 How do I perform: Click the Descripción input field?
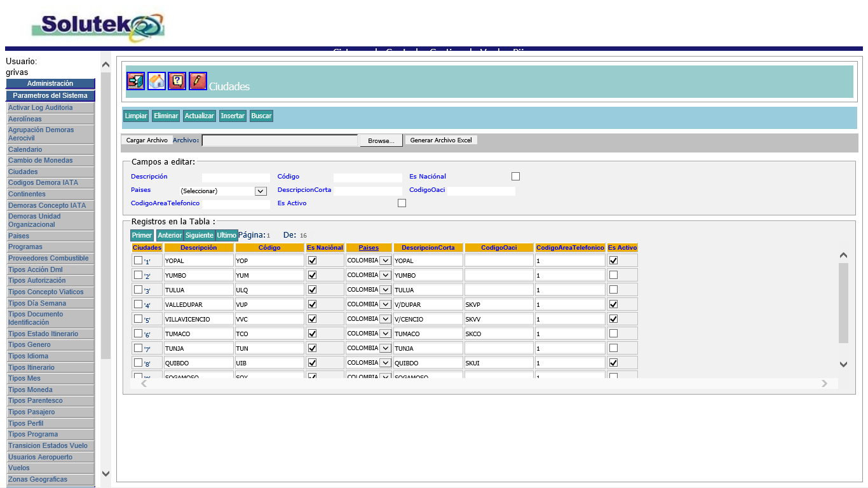click(x=236, y=177)
